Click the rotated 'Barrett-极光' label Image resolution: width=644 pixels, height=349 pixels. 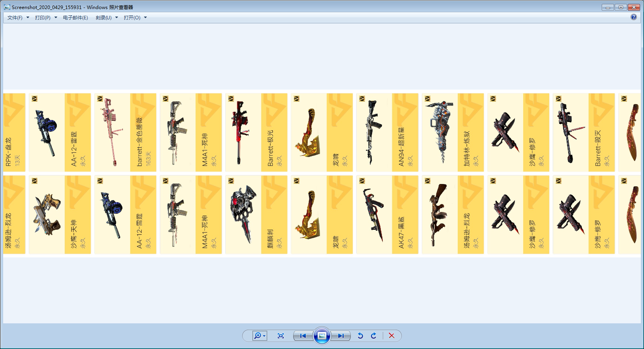[x=270, y=148]
